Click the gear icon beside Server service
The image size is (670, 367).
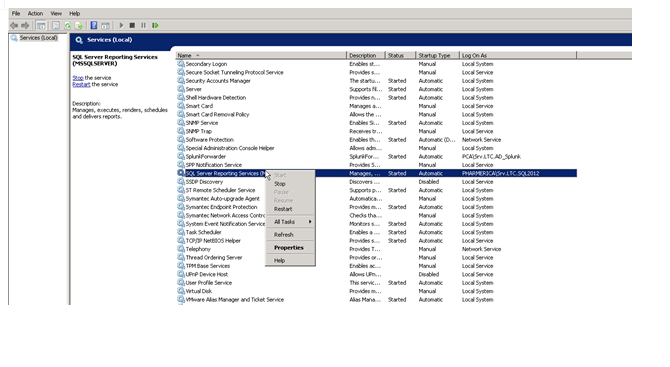tap(181, 89)
